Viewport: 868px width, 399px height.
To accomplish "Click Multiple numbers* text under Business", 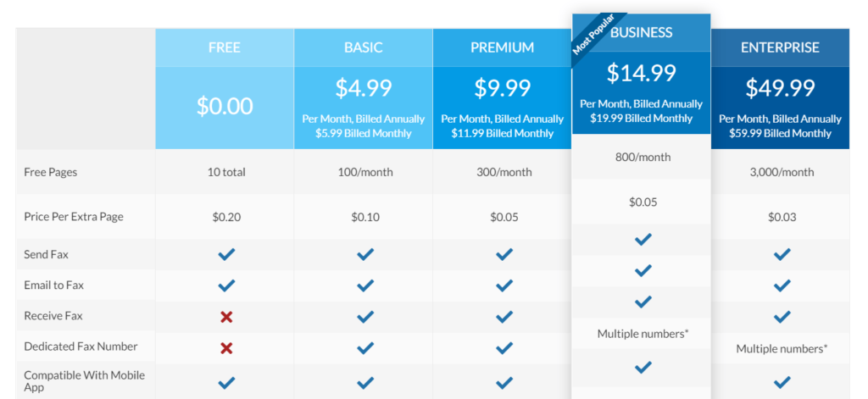I will pos(643,335).
